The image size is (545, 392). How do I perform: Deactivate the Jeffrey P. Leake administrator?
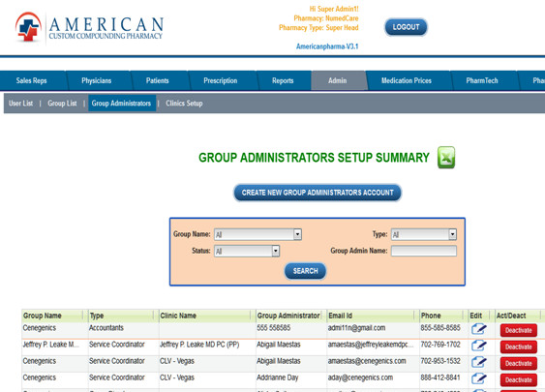(x=519, y=347)
